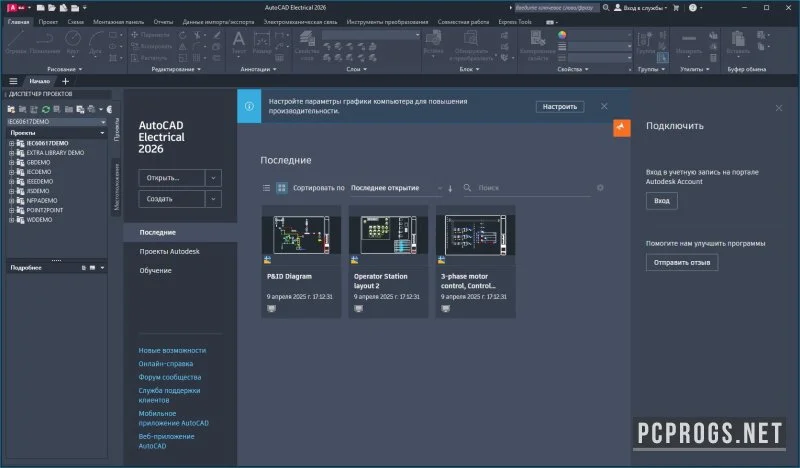Image resolution: width=800 pixels, height=468 pixels.
Task: Click the Создать button
Action: [x=171, y=199]
